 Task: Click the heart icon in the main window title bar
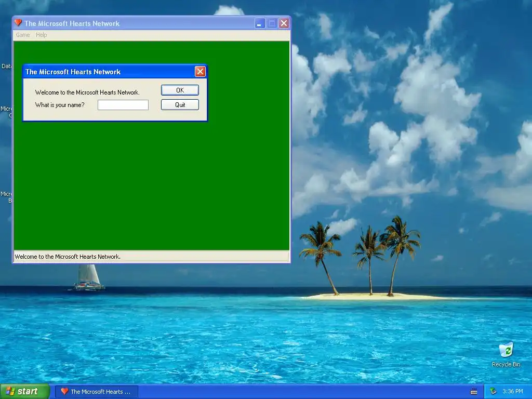click(18, 23)
